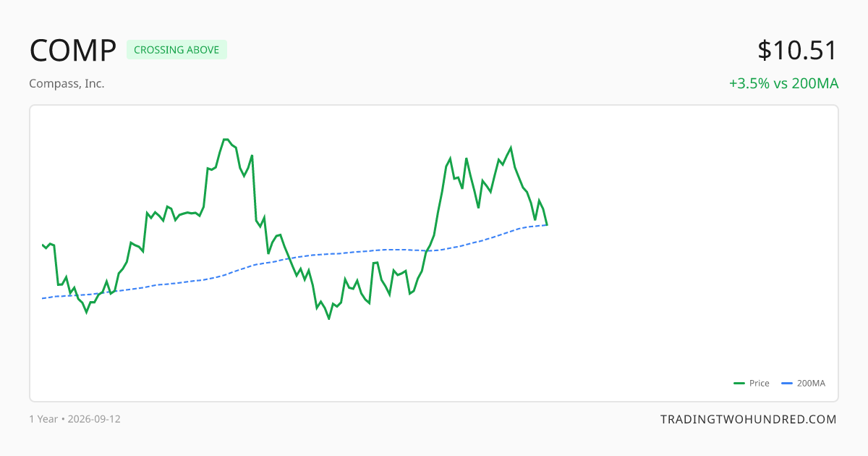
Task: Select the Compass, Inc. company name
Action: pos(67,83)
